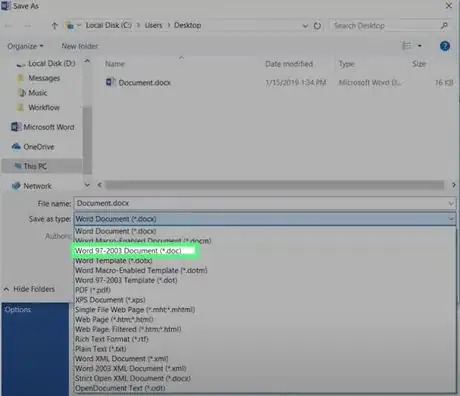The height and width of the screenshot is (396, 460).
Task: Click the Up folder arrow icon
Action: tap(55, 25)
